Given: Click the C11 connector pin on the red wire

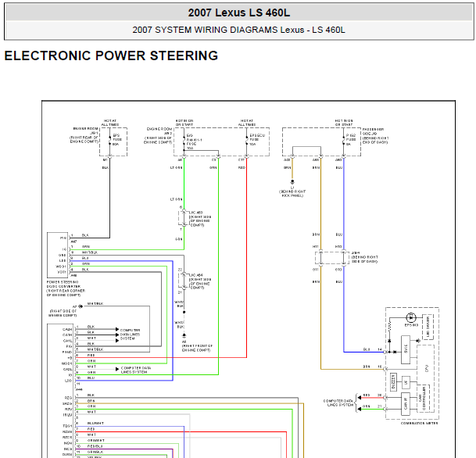Looking at the screenshot, I should pyautogui.click(x=242, y=160).
